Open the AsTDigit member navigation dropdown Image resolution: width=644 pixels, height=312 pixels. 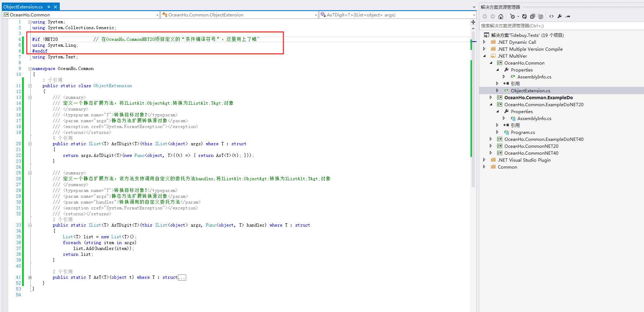(474, 15)
